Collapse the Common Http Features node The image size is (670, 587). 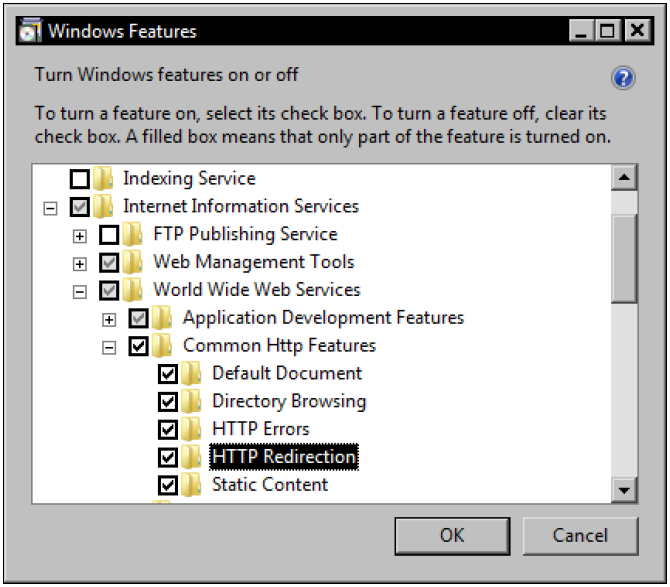tap(109, 347)
